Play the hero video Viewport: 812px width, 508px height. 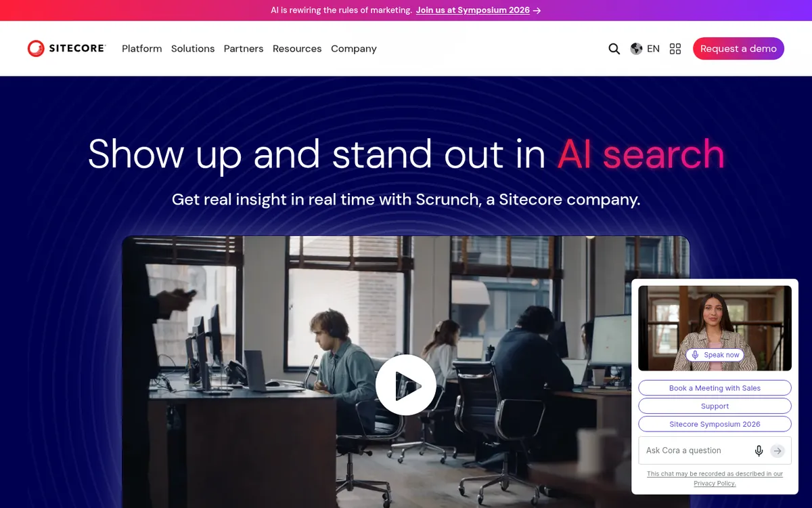click(x=406, y=385)
